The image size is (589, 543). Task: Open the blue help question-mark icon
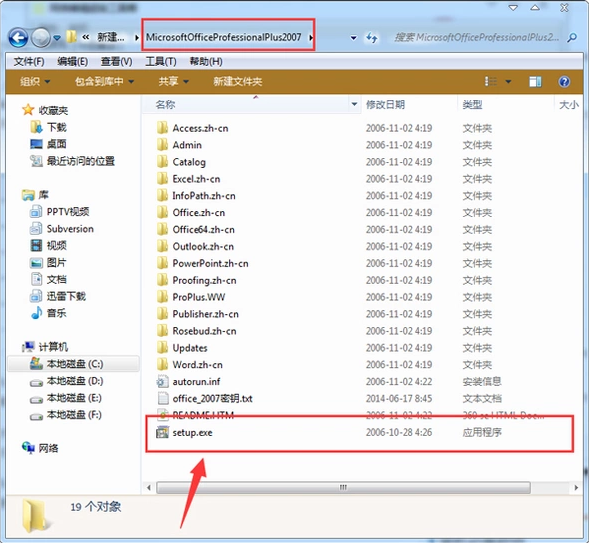point(564,81)
